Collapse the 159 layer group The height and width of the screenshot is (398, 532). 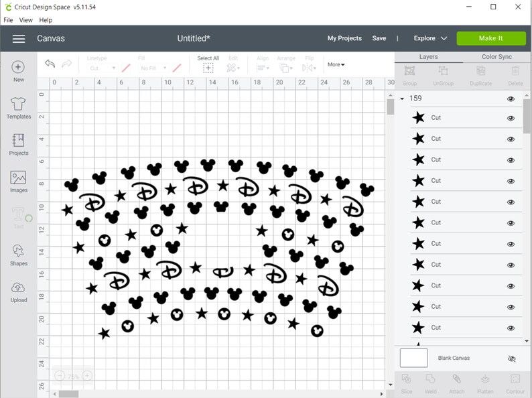402,98
